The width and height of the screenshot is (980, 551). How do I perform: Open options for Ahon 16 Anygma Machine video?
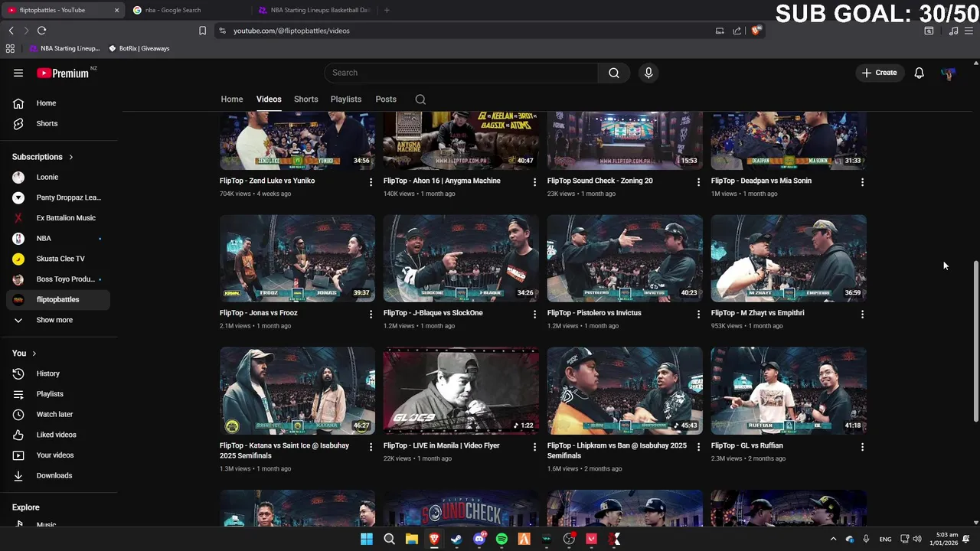click(x=535, y=182)
